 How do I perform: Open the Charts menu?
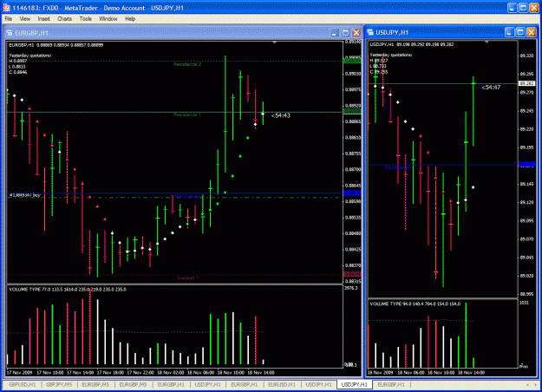[x=65, y=19]
